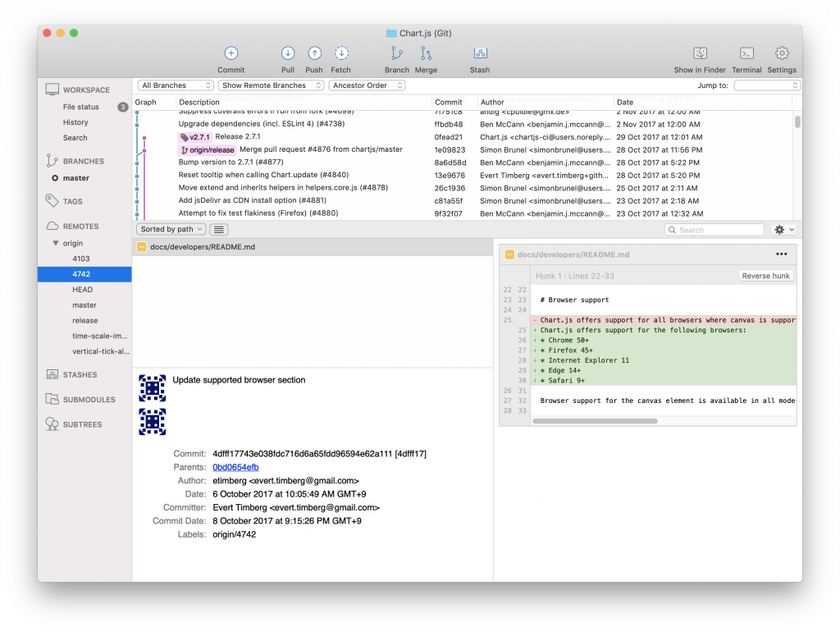Click the diff horizontal scrollbar
840x632 pixels.
(595, 421)
